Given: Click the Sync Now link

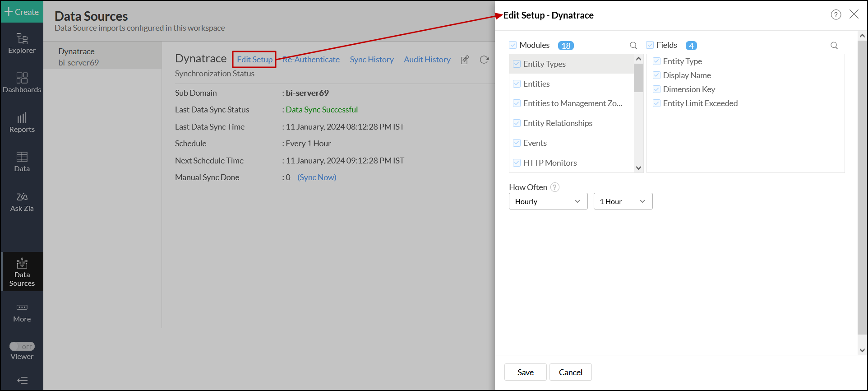Looking at the screenshot, I should pos(317,177).
